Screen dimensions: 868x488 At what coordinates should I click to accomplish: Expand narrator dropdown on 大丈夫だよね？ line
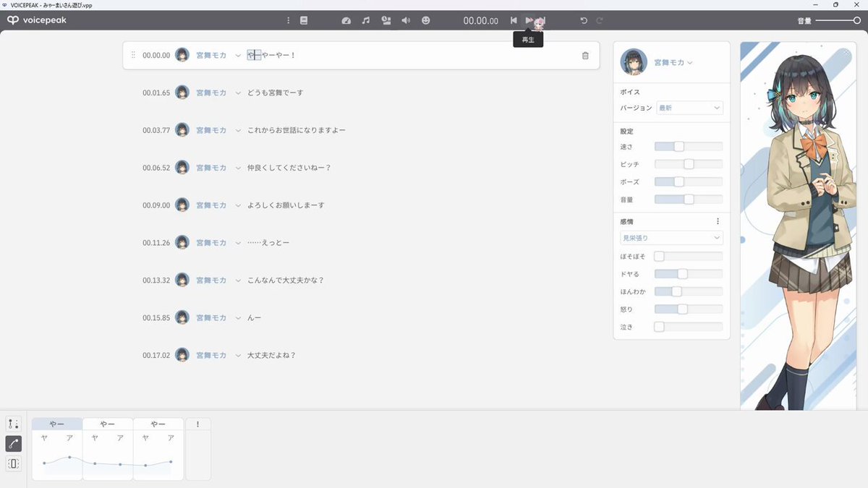coord(238,355)
